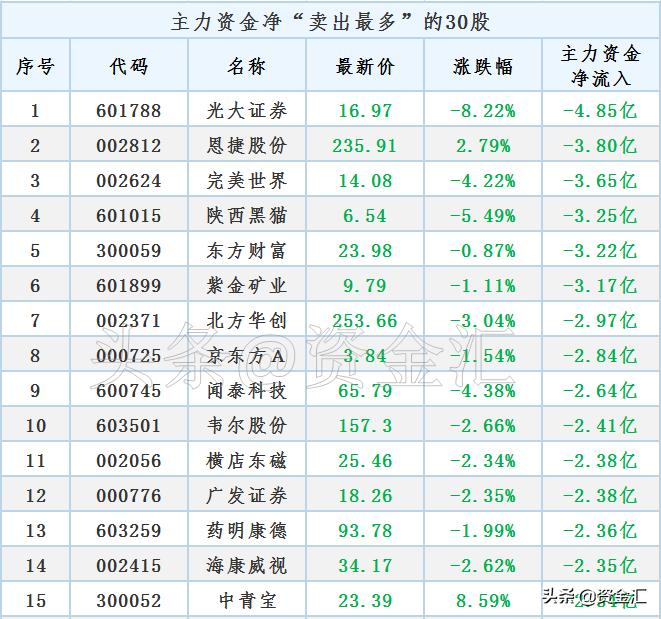Click change value -8.22%
The height and width of the screenshot is (619, 661).
(483, 111)
